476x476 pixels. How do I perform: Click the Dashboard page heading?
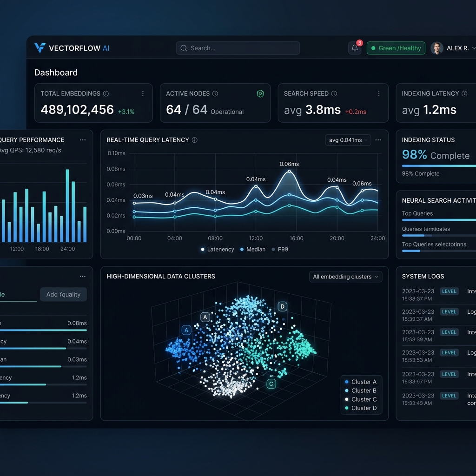[56, 73]
